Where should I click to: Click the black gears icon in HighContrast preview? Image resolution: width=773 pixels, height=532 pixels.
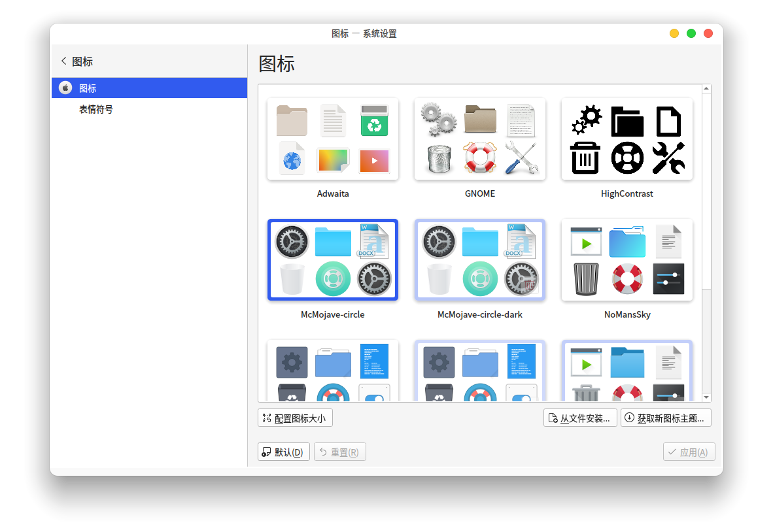click(586, 120)
